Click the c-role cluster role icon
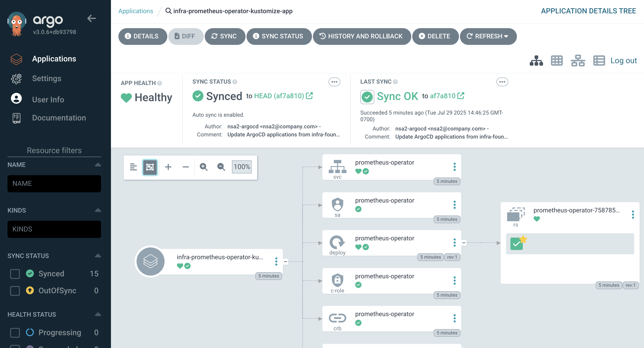Viewport: 644px width, 348px height. [x=337, y=280]
